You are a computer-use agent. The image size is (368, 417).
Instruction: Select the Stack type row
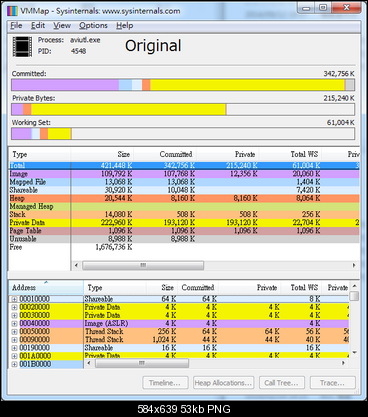coord(184,214)
